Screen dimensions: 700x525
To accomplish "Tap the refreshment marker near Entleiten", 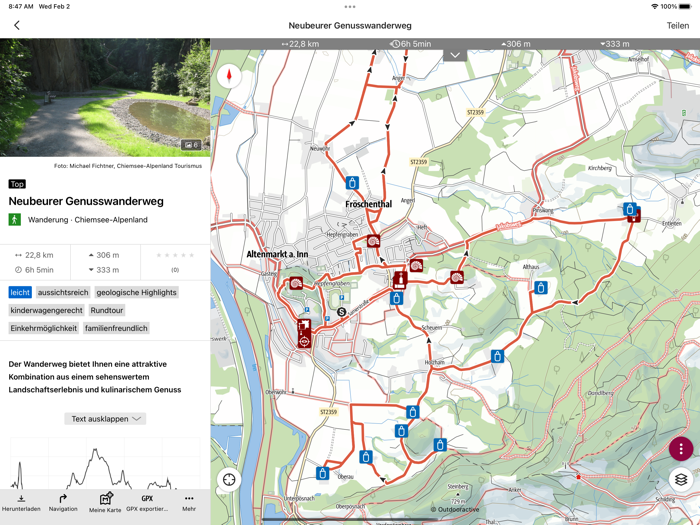I will coord(629,208).
